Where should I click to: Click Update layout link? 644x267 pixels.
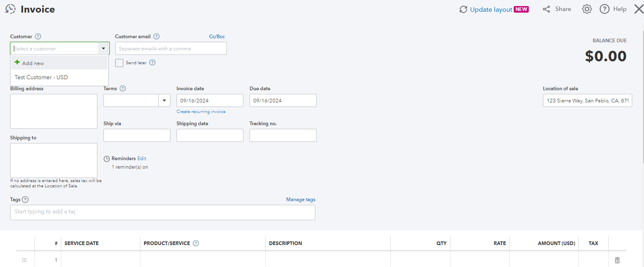tap(491, 9)
